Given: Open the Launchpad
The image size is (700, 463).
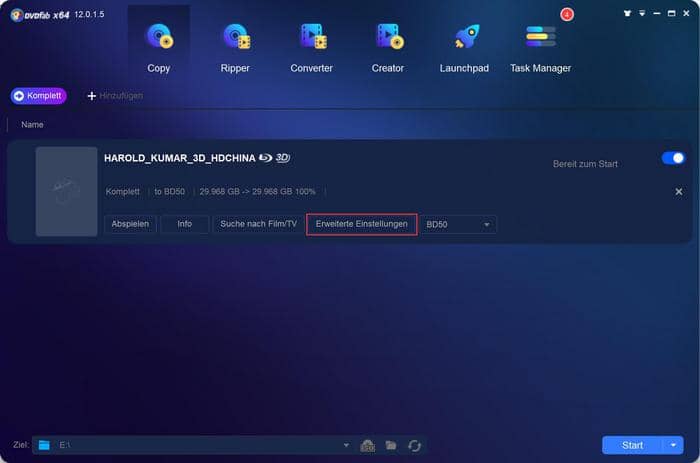Looking at the screenshot, I should click(464, 48).
